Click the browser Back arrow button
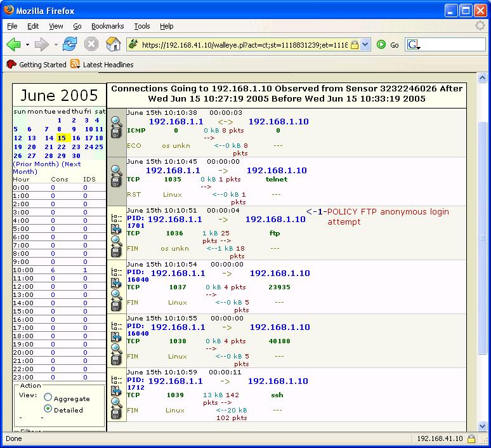This screenshot has height=448, width=491. tap(13, 44)
